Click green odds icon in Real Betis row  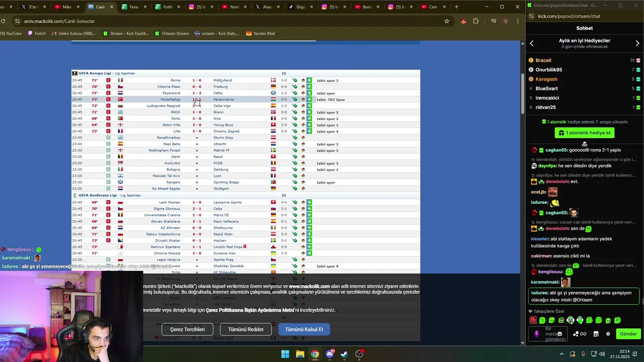pyautogui.click(x=295, y=144)
